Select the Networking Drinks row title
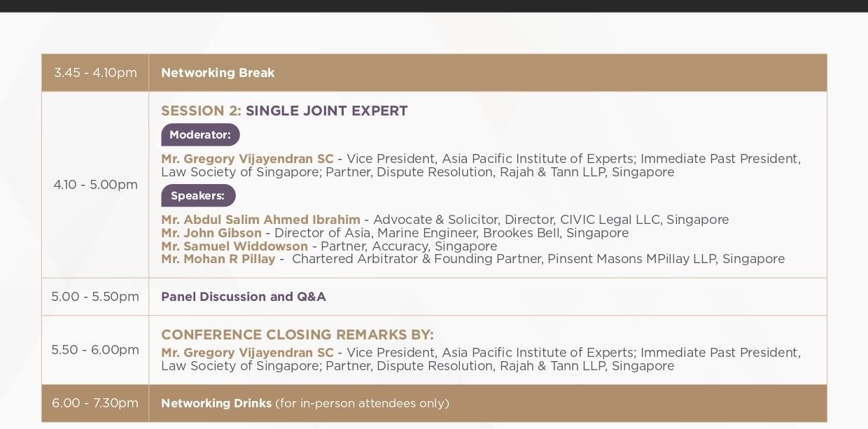 click(x=216, y=403)
